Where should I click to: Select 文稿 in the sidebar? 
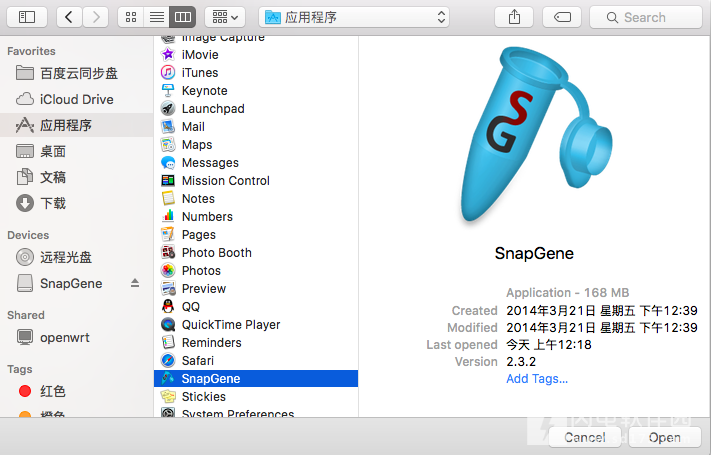(x=77, y=177)
